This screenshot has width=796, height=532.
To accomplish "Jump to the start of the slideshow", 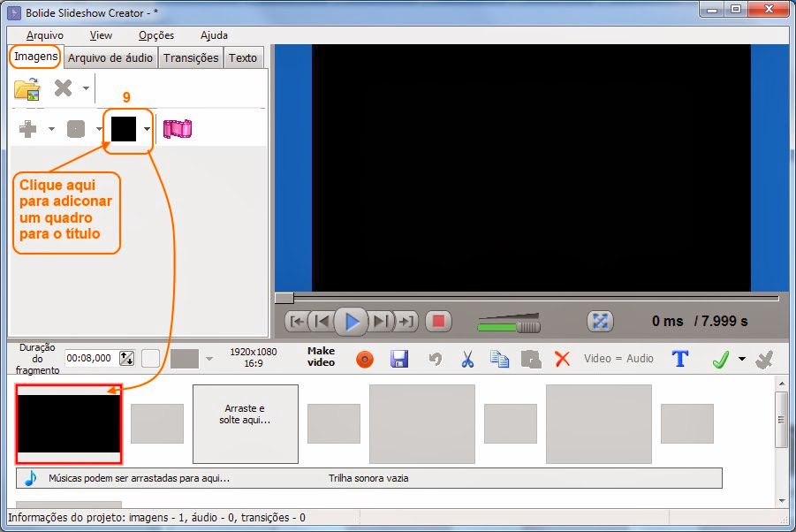I will [297, 322].
